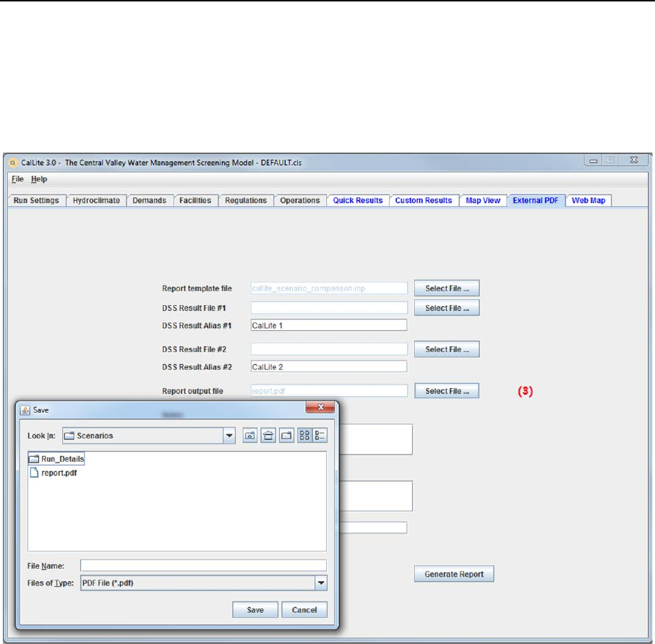Cancel the Save dialog
This screenshot has height=644, width=655.
pos(304,610)
